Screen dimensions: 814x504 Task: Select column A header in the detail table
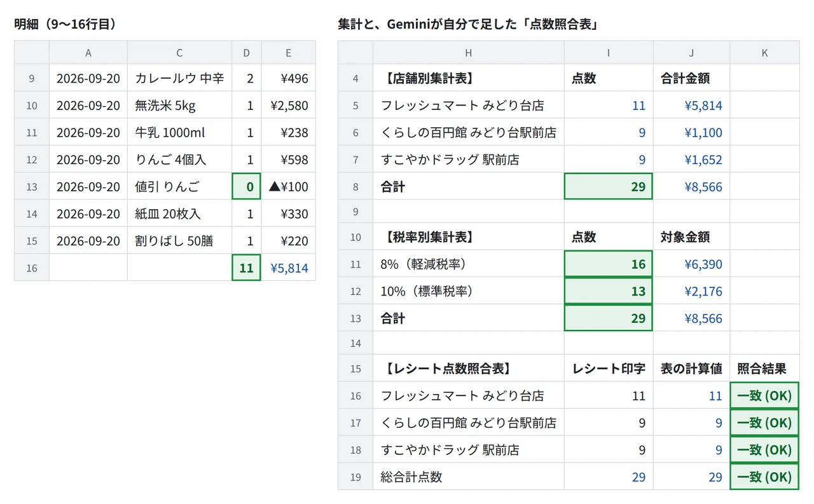pos(88,53)
